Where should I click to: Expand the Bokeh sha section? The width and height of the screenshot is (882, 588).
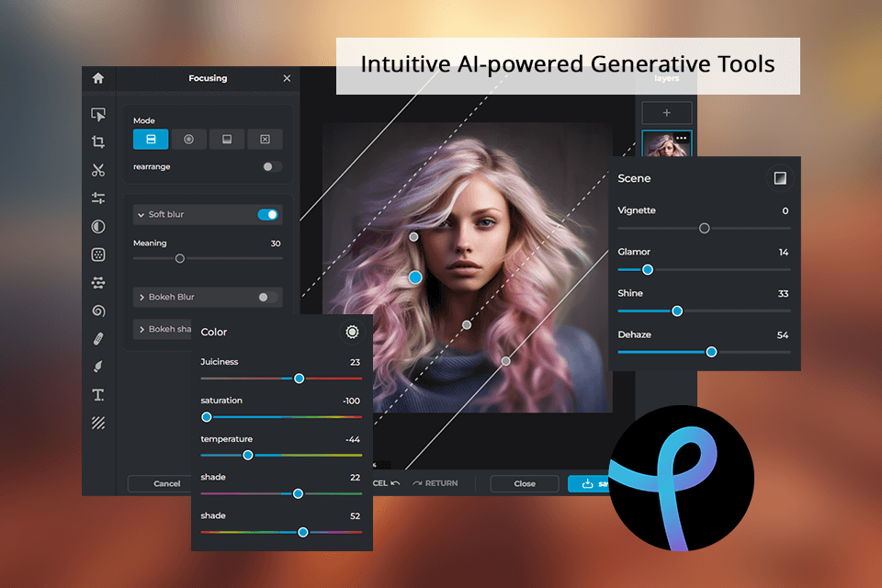(141, 329)
